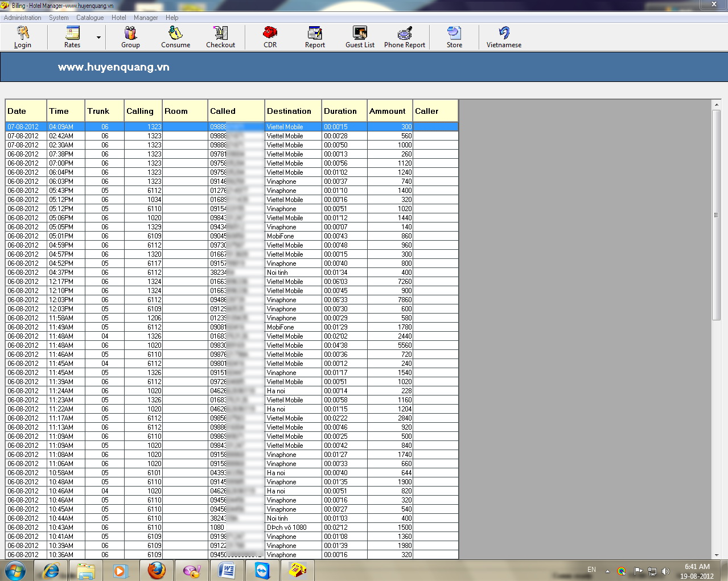This screenshot has width=728, height=581.
Task: Open the Administration menu
Action: click(23, 18)
